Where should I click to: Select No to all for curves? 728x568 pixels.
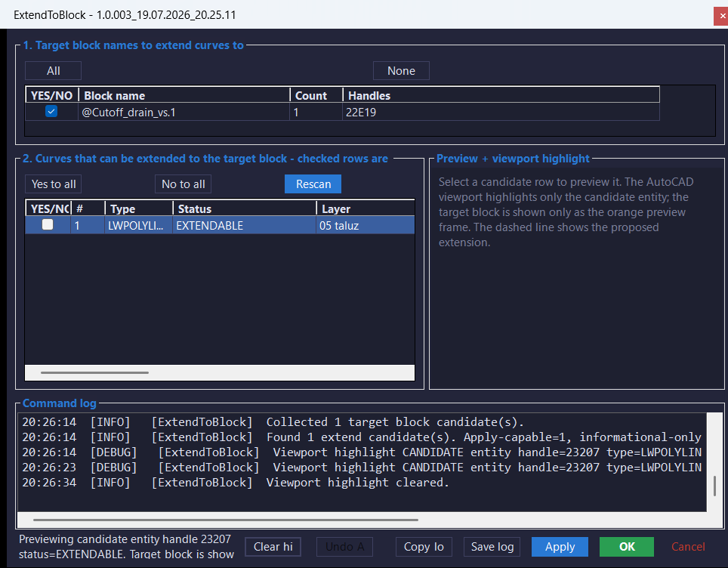click(x=183, y=184)
